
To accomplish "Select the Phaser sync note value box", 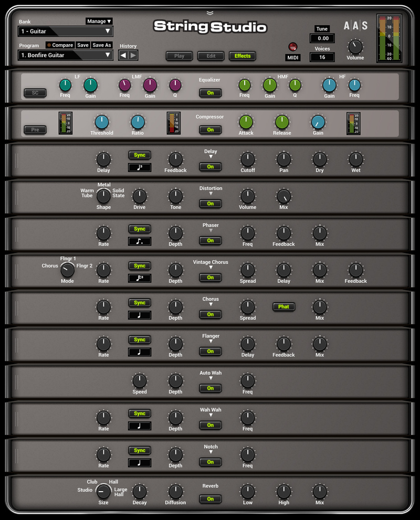I will pos(140,241).
